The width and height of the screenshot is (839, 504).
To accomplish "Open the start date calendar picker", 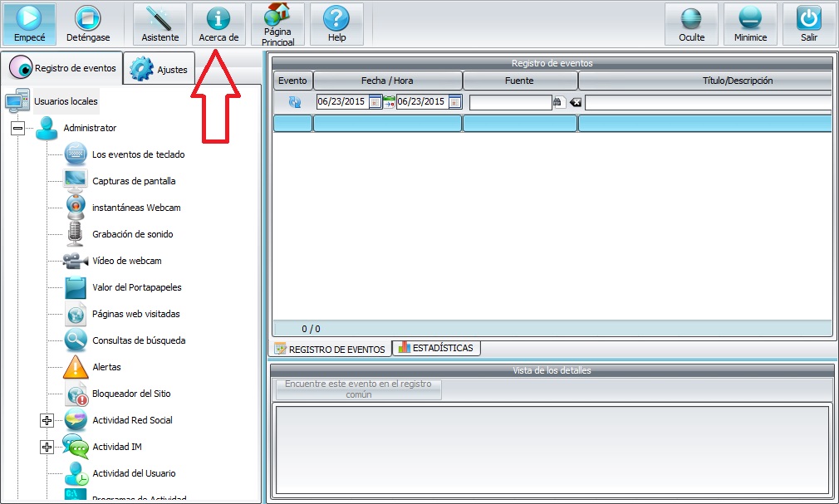I will click(x=375, y=101).
